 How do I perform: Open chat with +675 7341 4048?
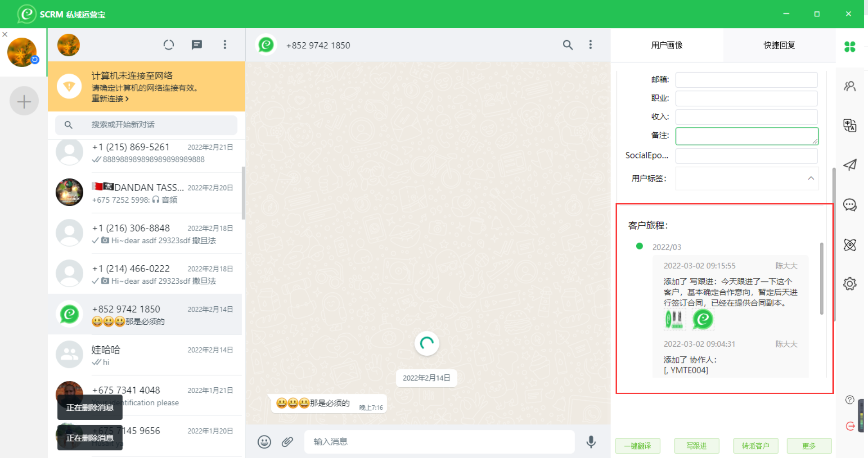coord(145,395)
